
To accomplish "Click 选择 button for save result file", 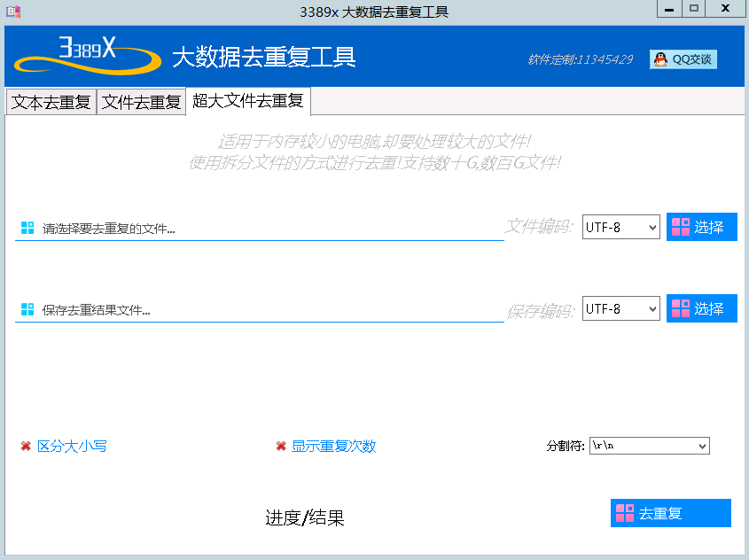I will coord(702,308).
